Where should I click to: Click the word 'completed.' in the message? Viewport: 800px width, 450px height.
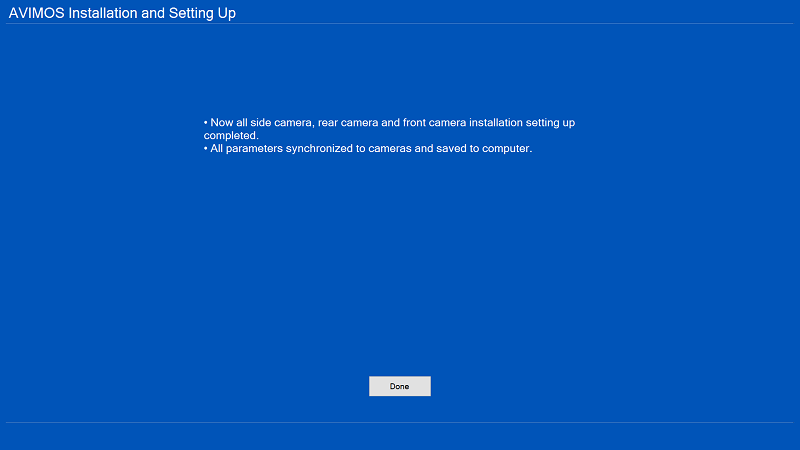click(x=231, y=135)
